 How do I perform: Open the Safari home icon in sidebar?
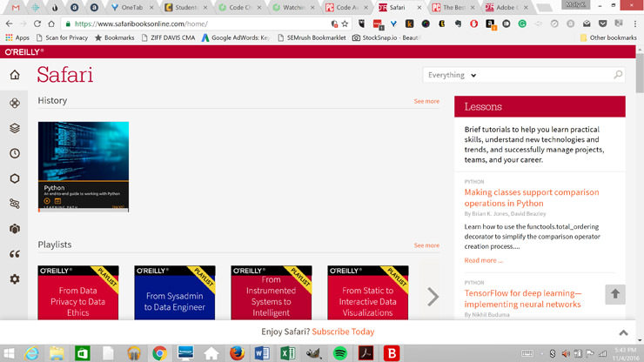(x=15, y=75)
